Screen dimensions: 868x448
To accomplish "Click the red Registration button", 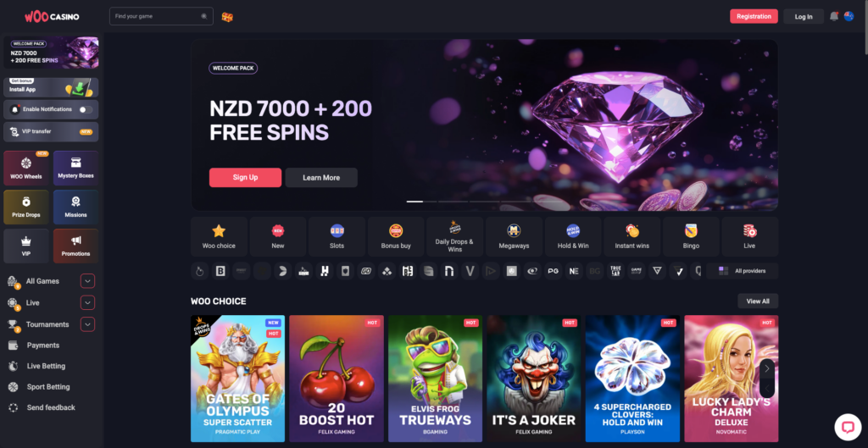I will click(x=754, y=17).
